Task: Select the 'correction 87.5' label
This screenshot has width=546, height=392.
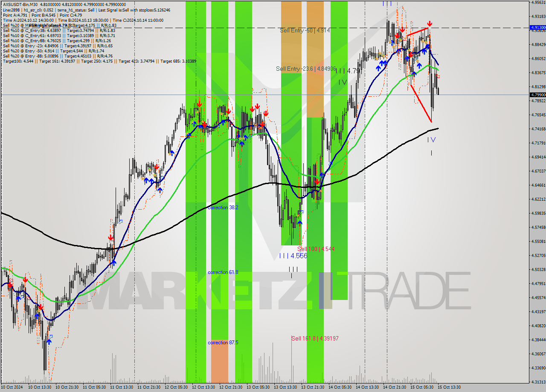Action: coord(223,343)
